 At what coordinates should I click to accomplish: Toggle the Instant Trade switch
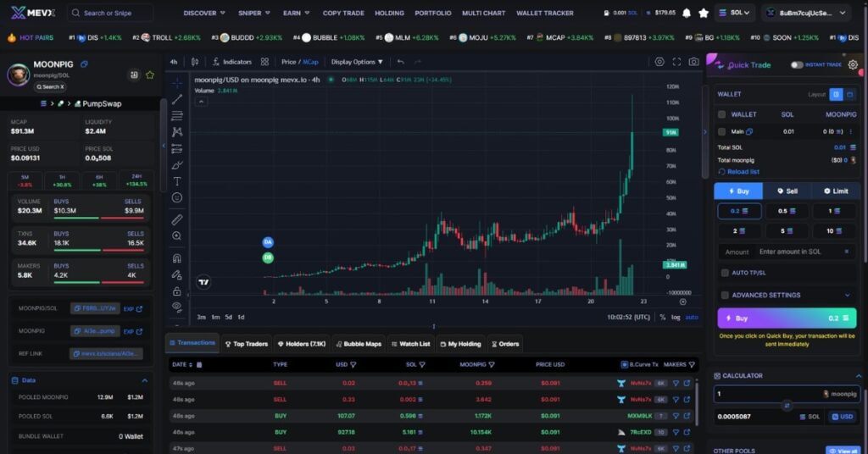click(797, 64)
